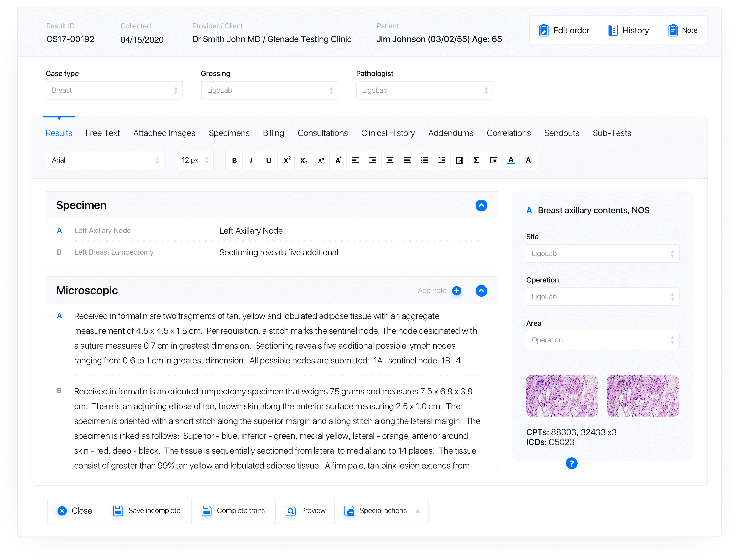This screenshot has width=739, height=560.
Task: Insert numbered list
Action: pos(442,160)
